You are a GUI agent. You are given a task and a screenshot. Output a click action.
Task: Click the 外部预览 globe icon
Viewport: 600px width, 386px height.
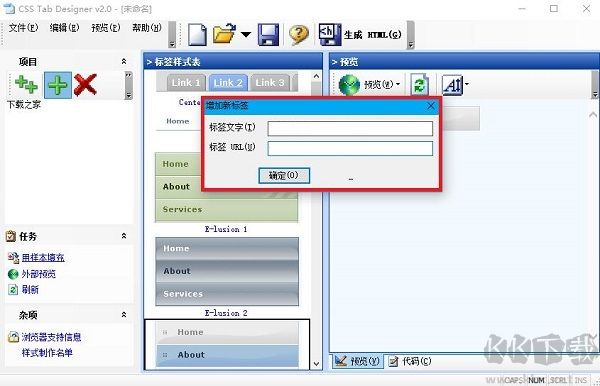(x=13, y=274)
